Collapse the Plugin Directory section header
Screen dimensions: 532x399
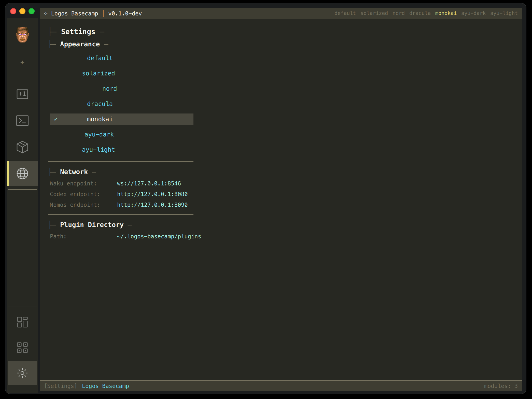point(92,225)
